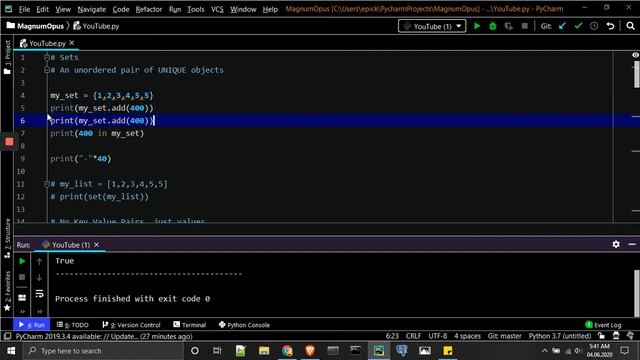Open the VCS menu
Viewport: 640px width, 360px height.
[217, 9]
